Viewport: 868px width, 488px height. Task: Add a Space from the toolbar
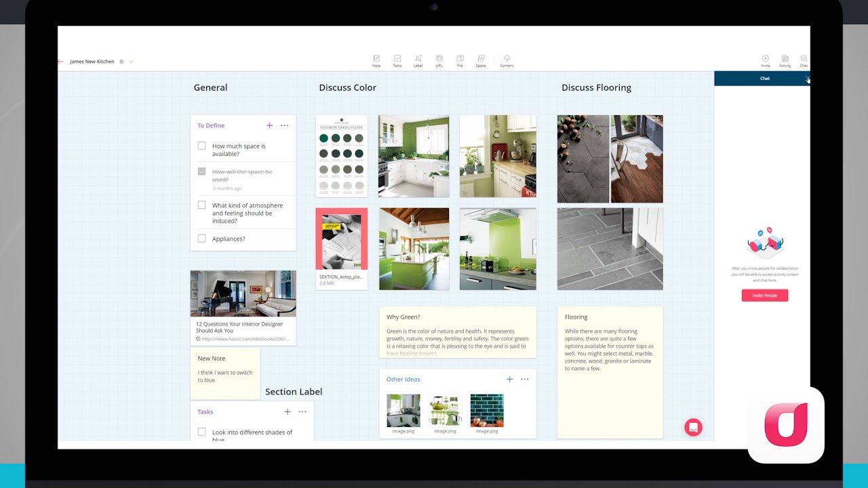[x=481, y=61]
